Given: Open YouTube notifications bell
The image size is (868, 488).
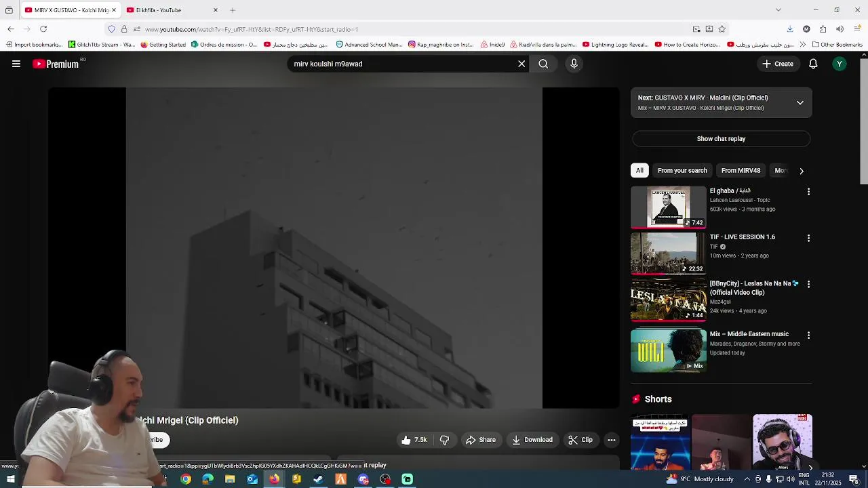Looking at the screenshot, I should [813, 64].
